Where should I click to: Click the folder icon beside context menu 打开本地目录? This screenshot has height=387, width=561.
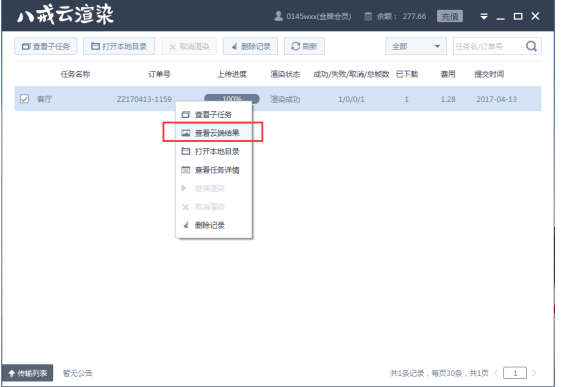tap(185, 151)
